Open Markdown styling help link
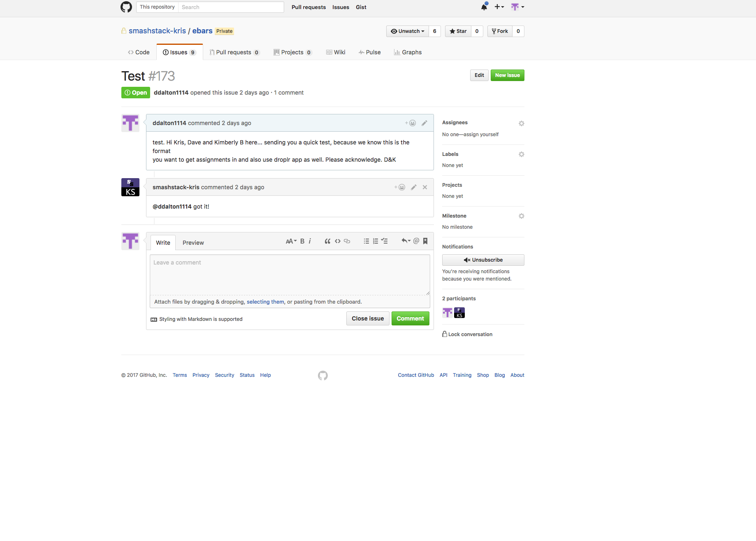 point(197,319)
